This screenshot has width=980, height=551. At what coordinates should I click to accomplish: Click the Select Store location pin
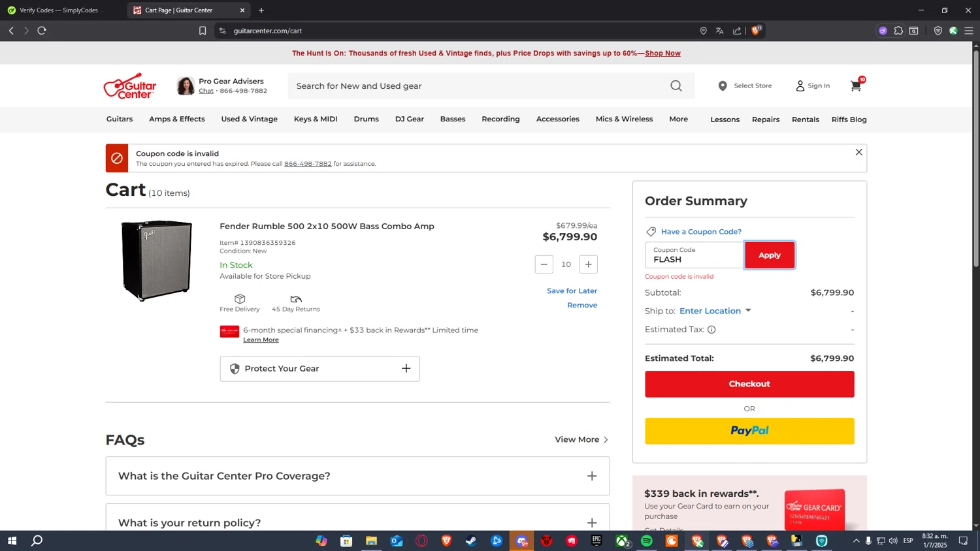pos(723,86)
